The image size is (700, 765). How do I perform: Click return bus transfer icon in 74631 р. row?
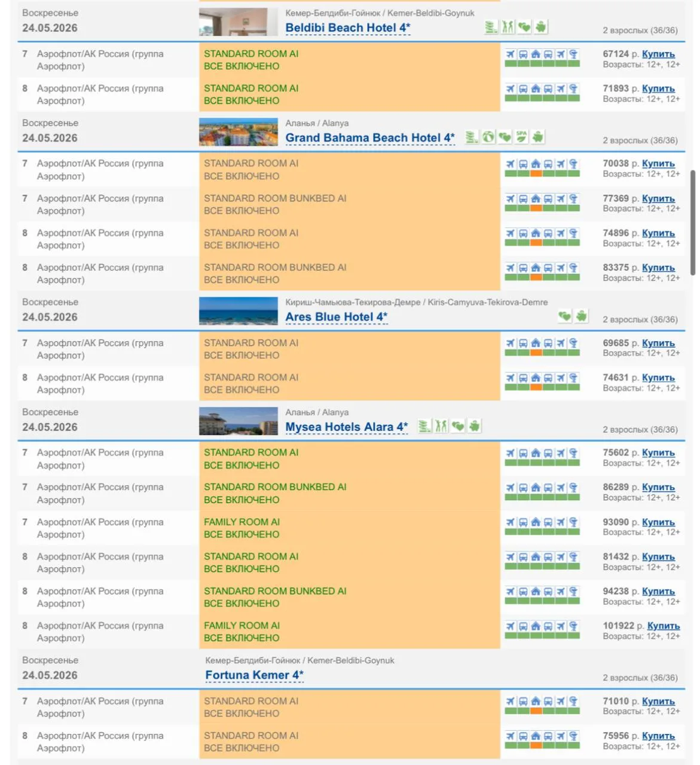coord(548,378)
